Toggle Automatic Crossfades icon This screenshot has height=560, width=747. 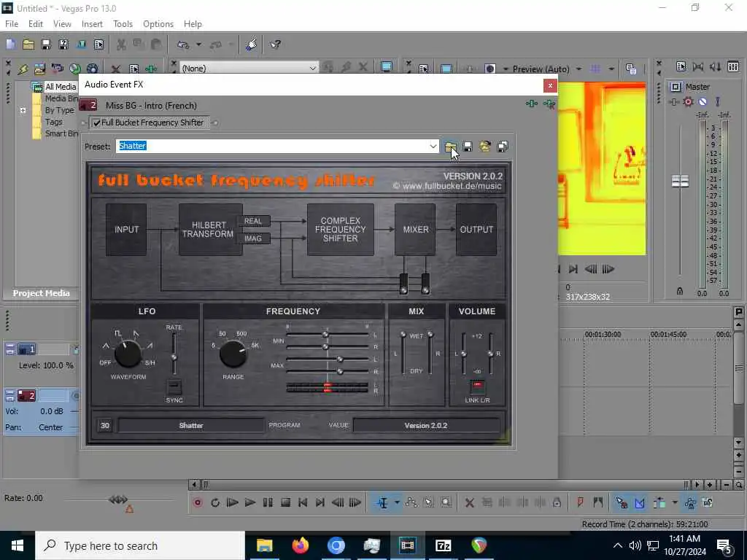(639, 502)
